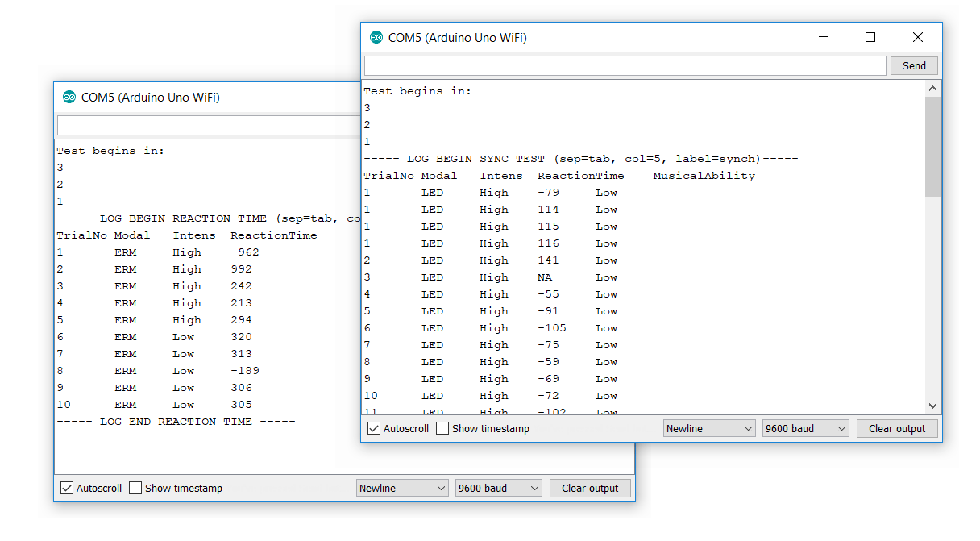Click the Arduino logo icon on back COM5 window
Screen dimensions: 980x541
click(x=69, y=97)
